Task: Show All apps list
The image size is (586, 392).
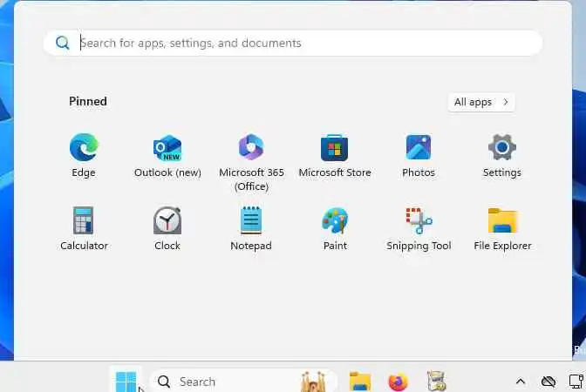Action: point(481,102)
